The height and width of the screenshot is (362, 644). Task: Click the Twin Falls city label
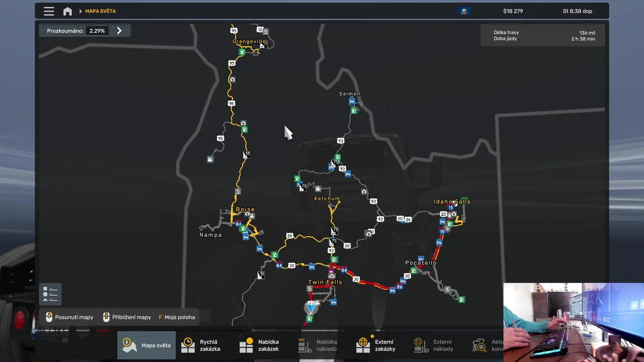click(325, 283)
